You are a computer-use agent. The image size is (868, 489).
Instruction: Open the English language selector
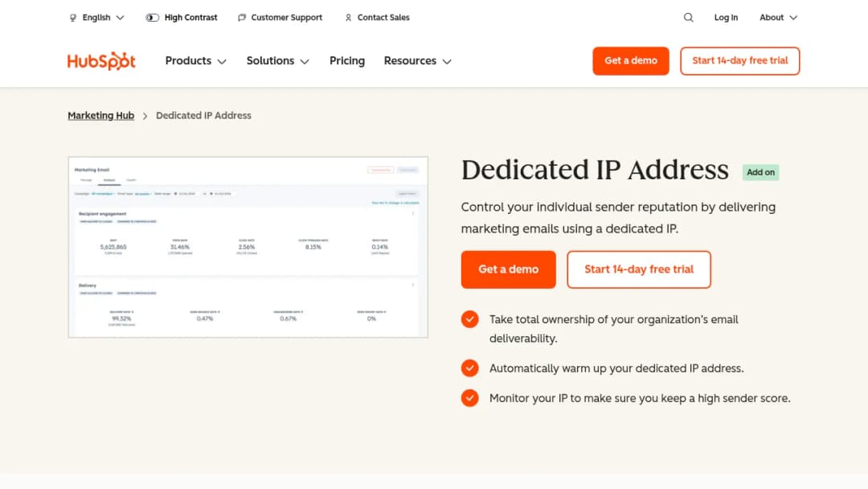pyautogui.click(x=97, y=18)
